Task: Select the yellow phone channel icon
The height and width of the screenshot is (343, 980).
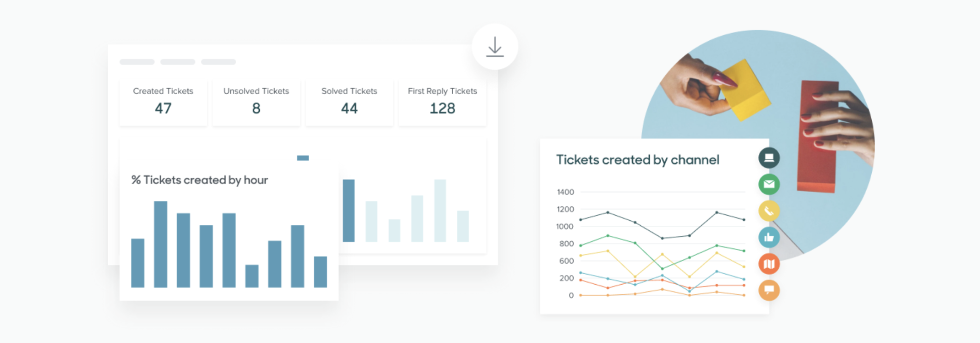Action: click(x=769, y=211)
